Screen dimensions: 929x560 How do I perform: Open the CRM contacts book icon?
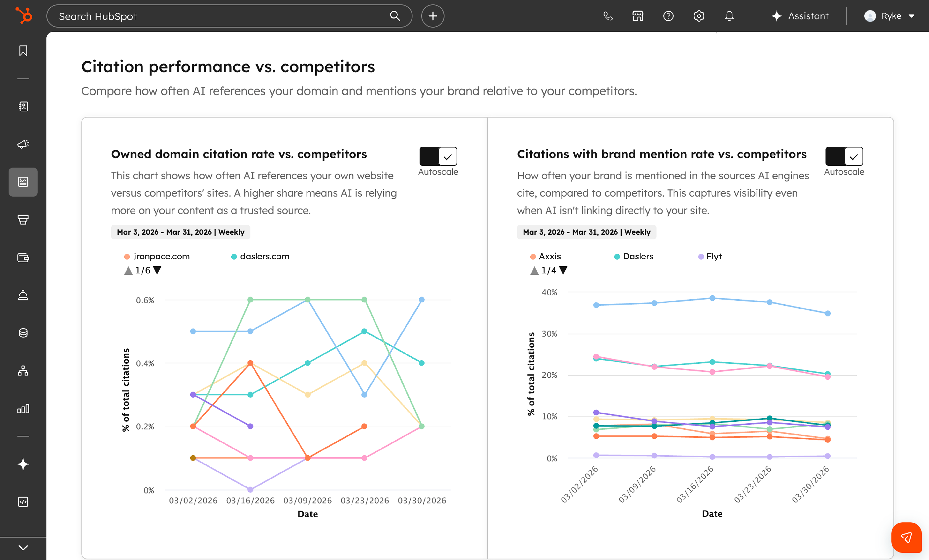point(23,107)
